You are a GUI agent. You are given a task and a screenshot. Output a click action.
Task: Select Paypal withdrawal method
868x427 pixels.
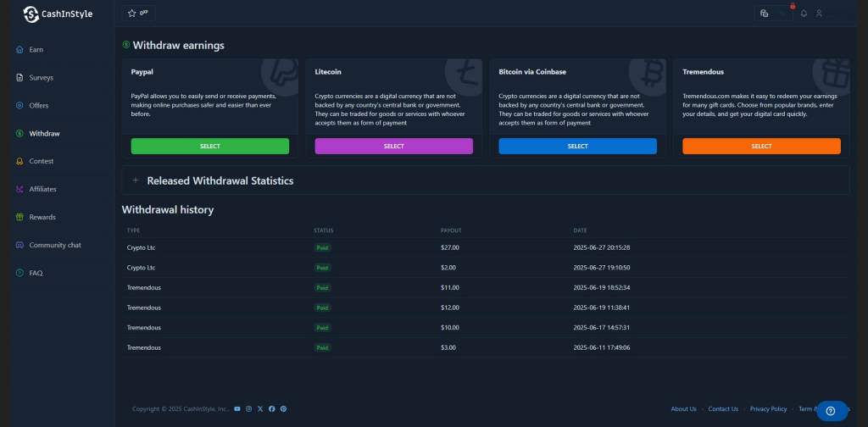210,146
